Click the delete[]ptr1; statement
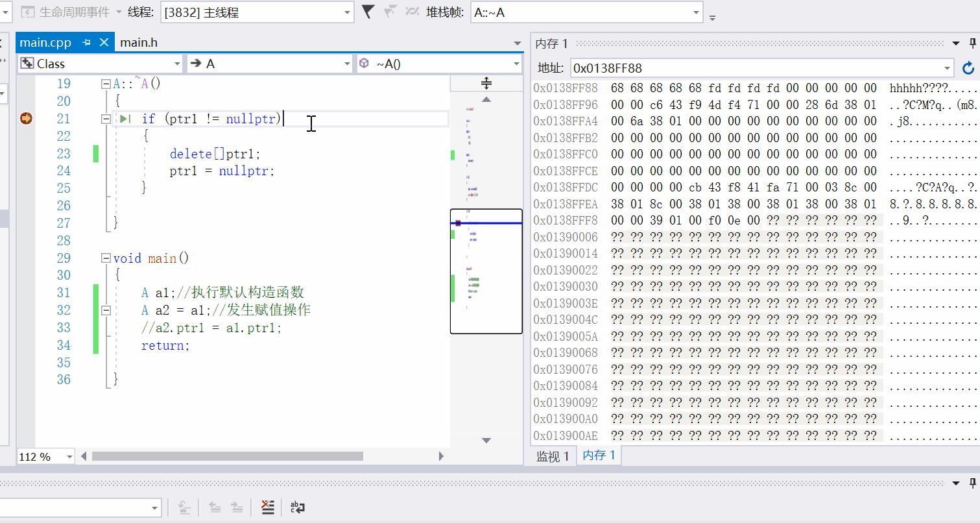The image size is (980, 523). (x=215, y=154)
